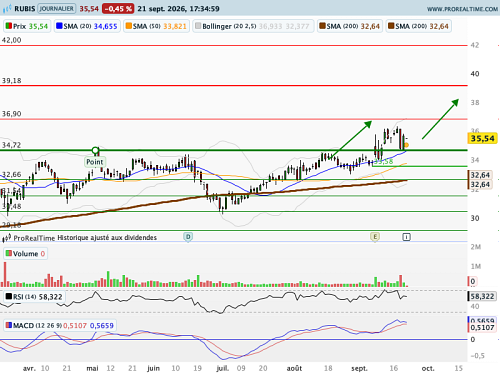The width and height of the screenshot is (500, 375).
Task: Click the green-red Prix color swatch
Action: pyautogui.click(x=9, y=26)
